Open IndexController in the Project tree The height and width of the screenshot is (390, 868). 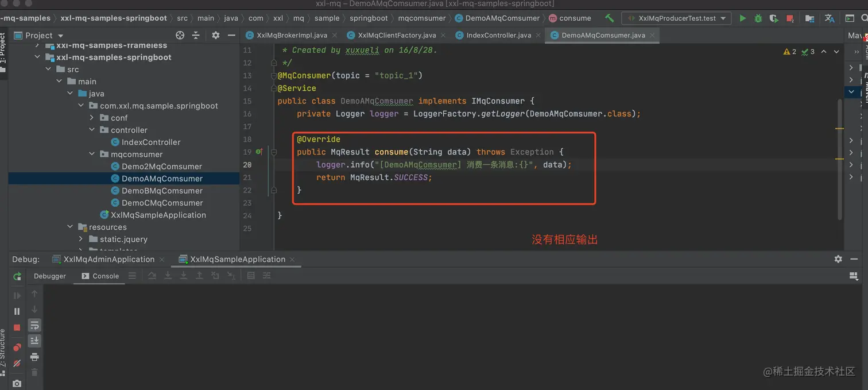(146, 142)
